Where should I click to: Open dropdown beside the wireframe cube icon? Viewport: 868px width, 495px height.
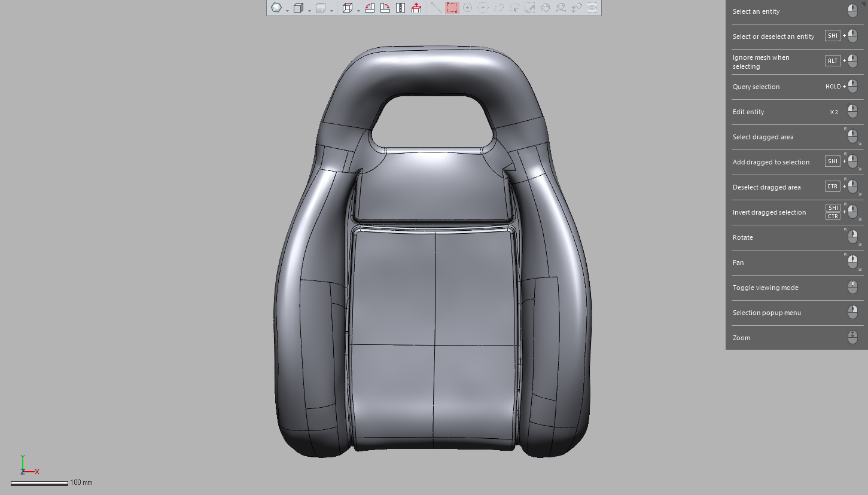click(358, 11)
